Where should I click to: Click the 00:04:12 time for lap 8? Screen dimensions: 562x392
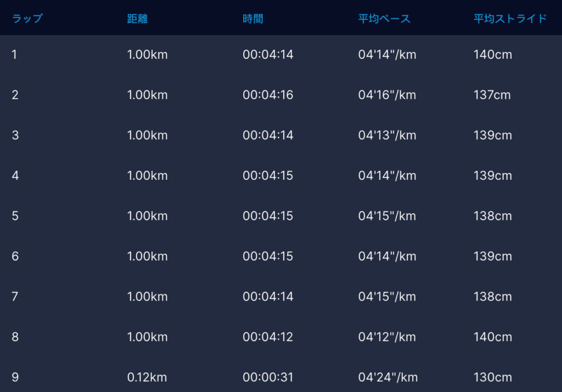[x=268, y=337]
